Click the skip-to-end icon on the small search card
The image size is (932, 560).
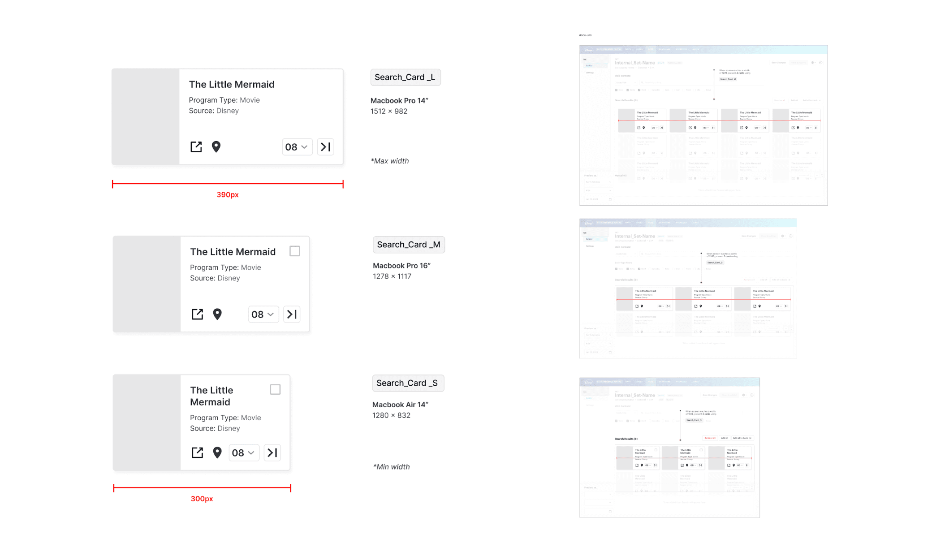click(272, 452)
